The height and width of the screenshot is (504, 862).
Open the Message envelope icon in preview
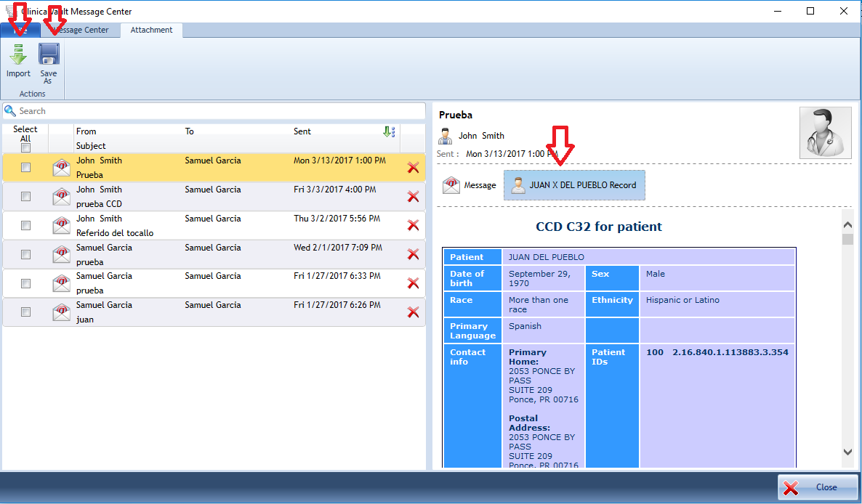coord(451,185)
